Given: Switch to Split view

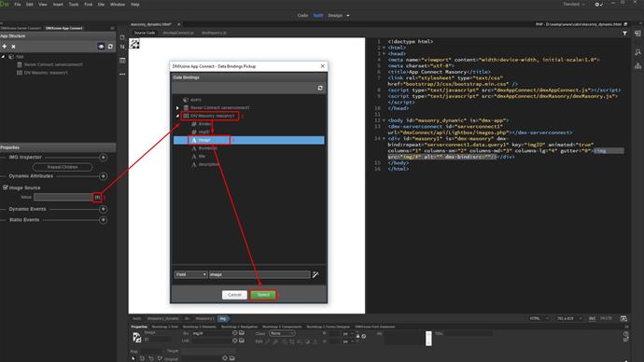Looking at the screenshot, I should pyautogui.click(x=318, y=16).
